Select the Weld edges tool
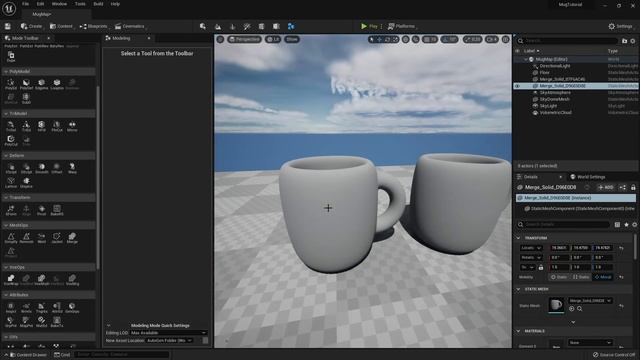 [42, 238]
